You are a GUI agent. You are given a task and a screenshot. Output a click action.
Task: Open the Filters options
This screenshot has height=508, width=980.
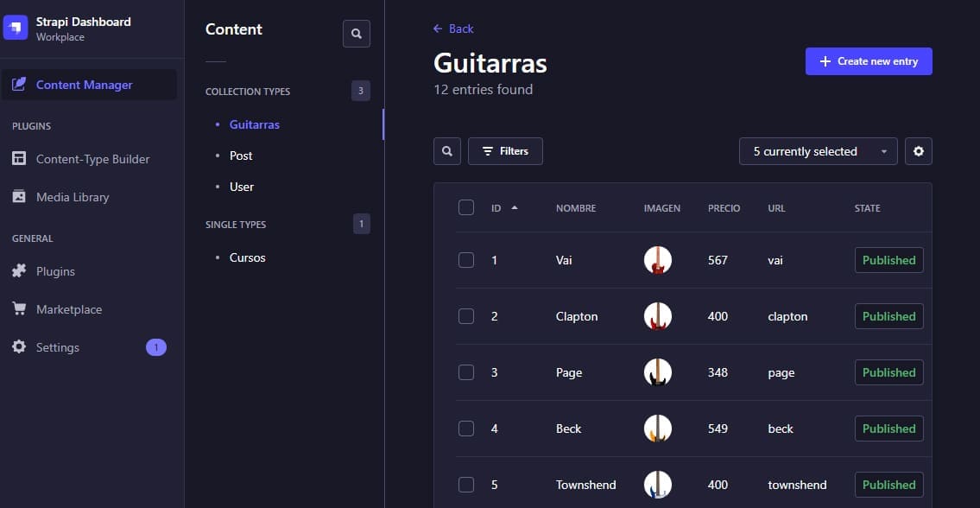(x=505, y=151)
